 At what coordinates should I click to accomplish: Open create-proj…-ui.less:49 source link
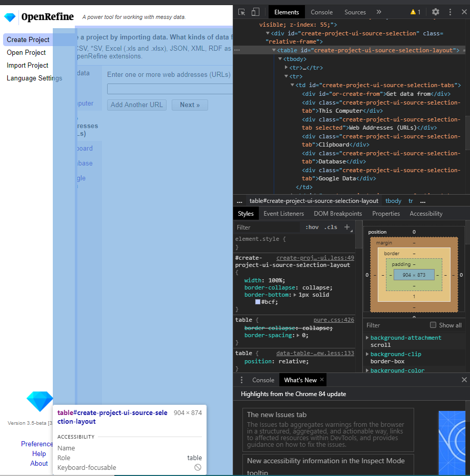(x=315, y=258)
